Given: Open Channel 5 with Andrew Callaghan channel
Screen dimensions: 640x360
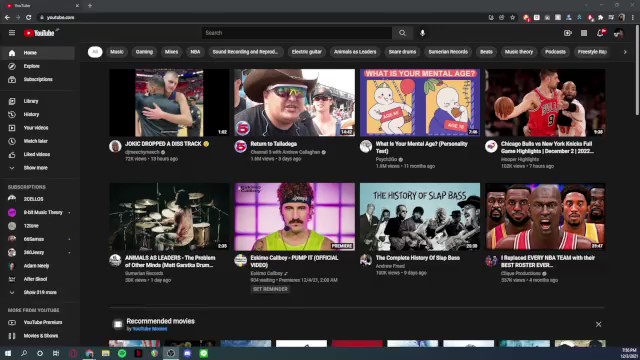Looking at the screenshot, I should click(x=285, y=152).
